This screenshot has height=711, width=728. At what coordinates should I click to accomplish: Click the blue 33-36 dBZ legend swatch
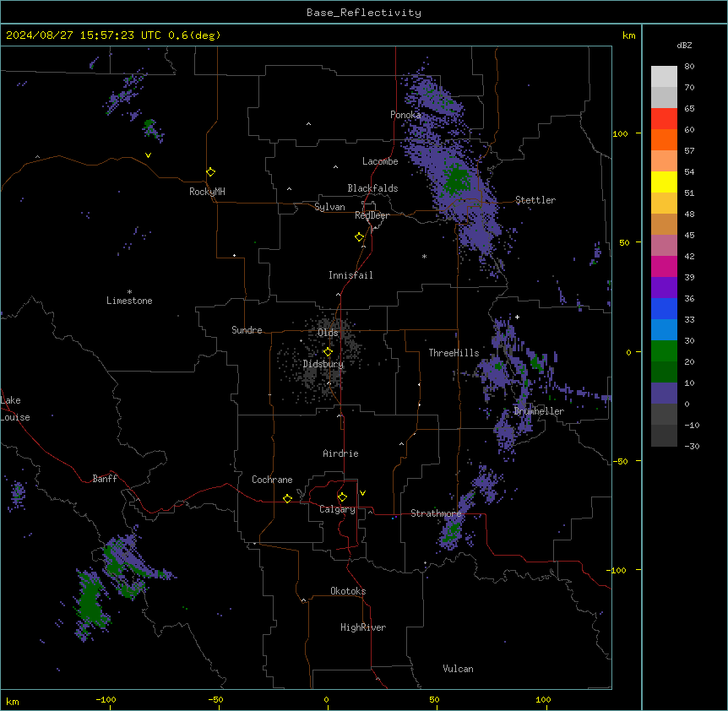(x=664, y=308)
